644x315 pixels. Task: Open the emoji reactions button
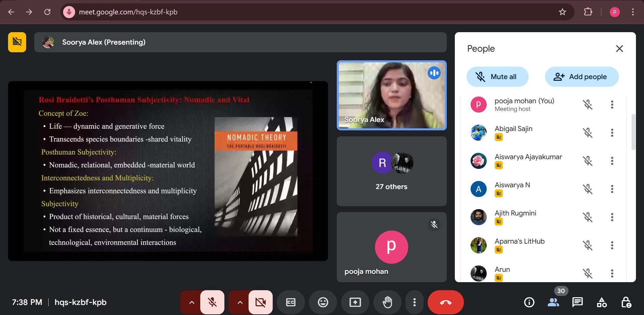click(323, 302)
